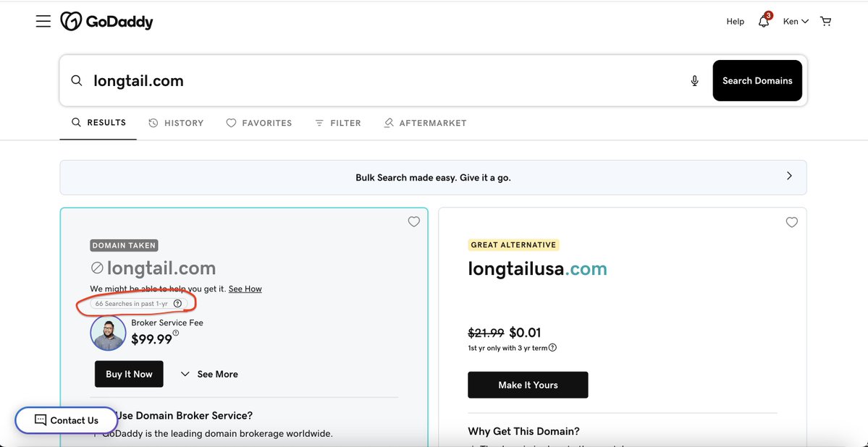Open the shopping cart
The width and height of the screenshot is (868, 447).
coord(826,22)
